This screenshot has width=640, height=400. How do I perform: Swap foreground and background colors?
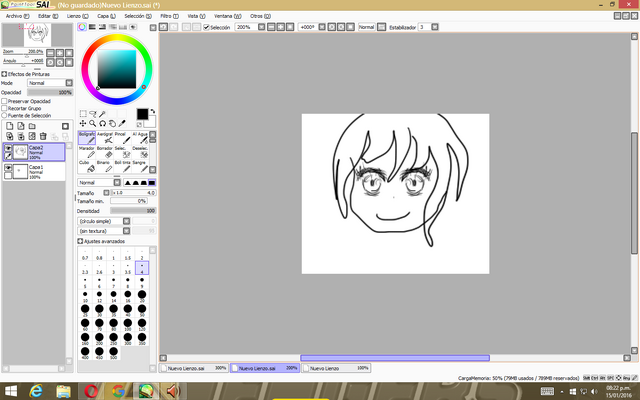click(x=153, y=111)
